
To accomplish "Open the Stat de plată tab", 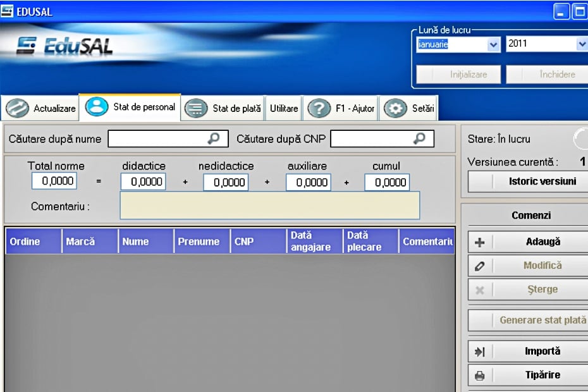I will point(236,109).
